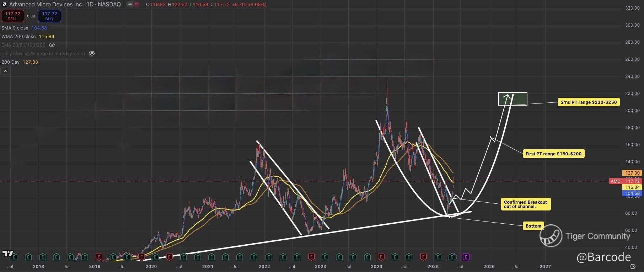644x272 pixels.
Task: Click the 200.00 price axis label
Action: tap(632, 111)
